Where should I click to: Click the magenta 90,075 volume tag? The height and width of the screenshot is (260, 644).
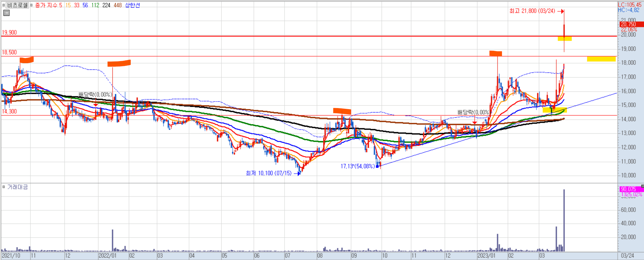point(631,189)
